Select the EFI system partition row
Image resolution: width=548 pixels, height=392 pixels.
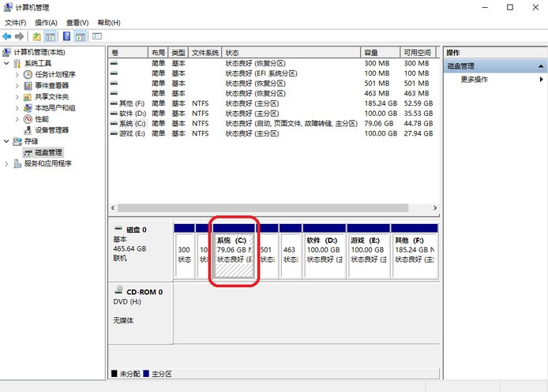(x=272, y=73)
